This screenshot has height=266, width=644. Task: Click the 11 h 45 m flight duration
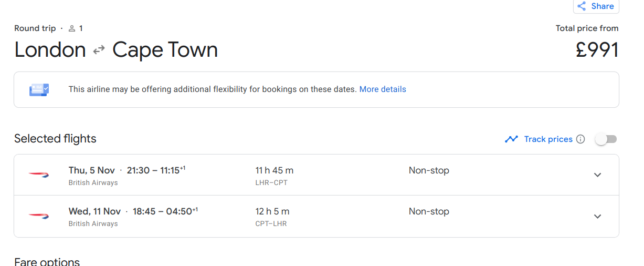point(275,170)
